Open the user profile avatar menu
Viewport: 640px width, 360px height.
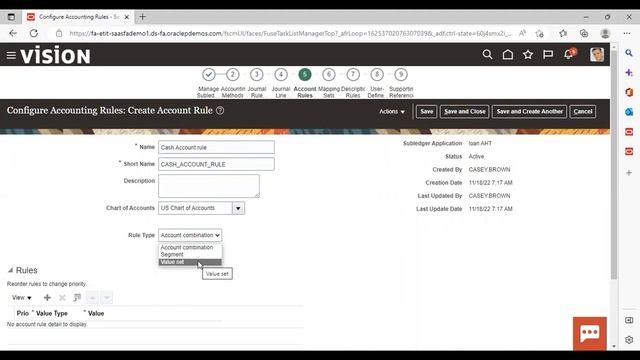point(597,54)
